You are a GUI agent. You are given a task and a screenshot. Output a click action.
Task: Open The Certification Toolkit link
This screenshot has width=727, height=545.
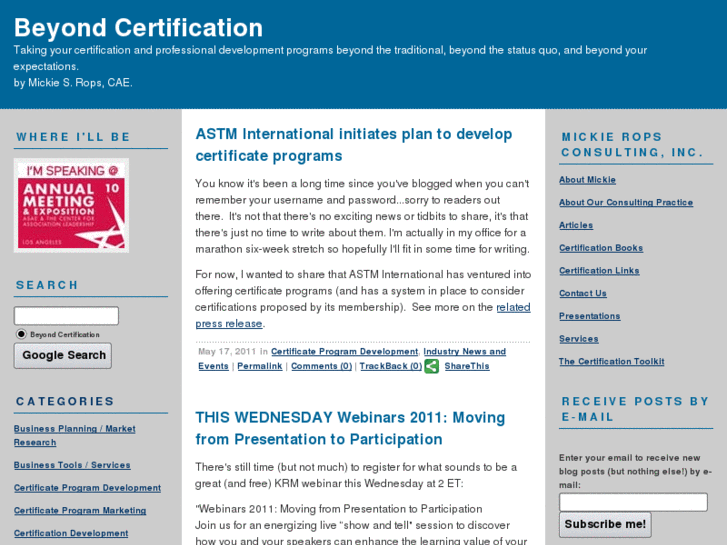612,361
